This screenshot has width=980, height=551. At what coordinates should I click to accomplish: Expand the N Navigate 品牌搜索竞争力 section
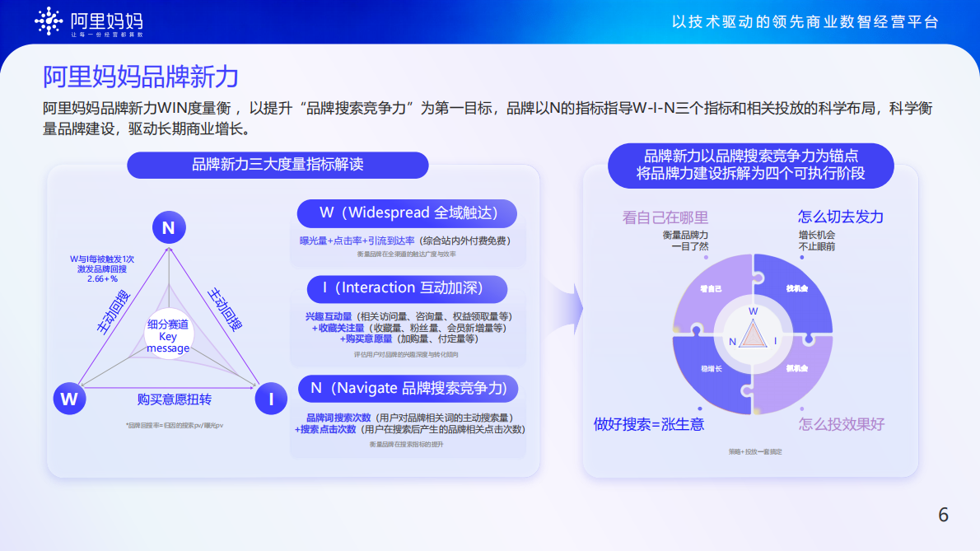(407, 388)
